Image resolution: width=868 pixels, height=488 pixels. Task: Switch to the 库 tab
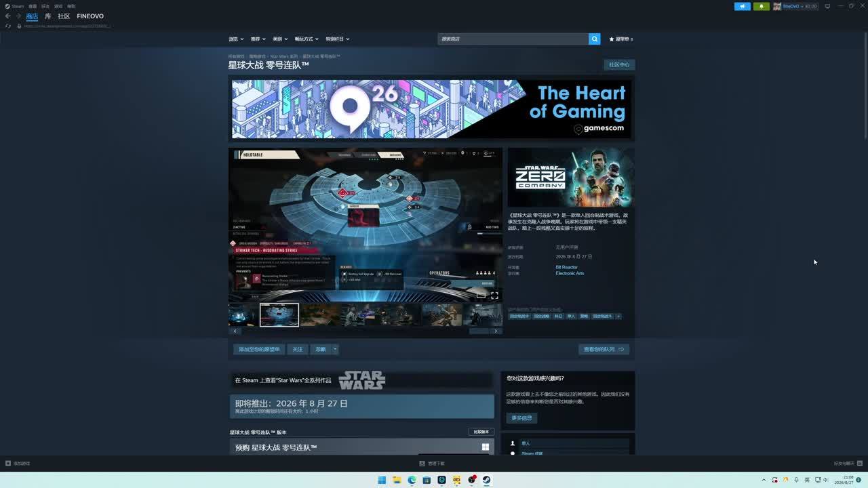point(48,16)
